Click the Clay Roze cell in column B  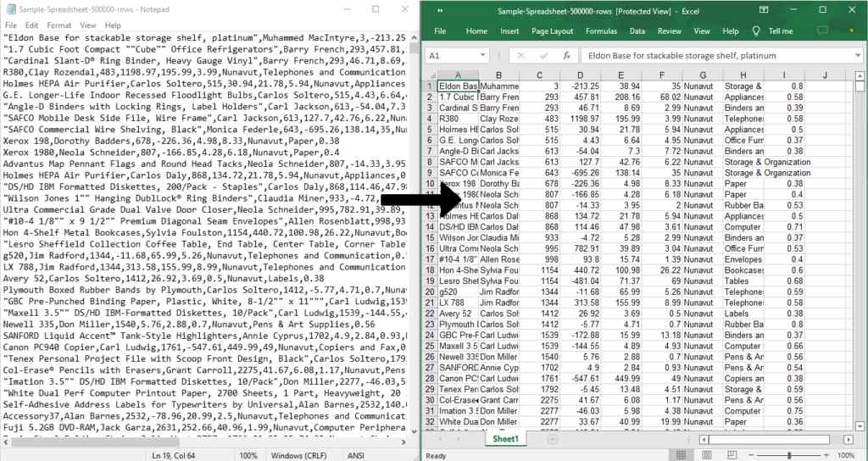[498, 119]
